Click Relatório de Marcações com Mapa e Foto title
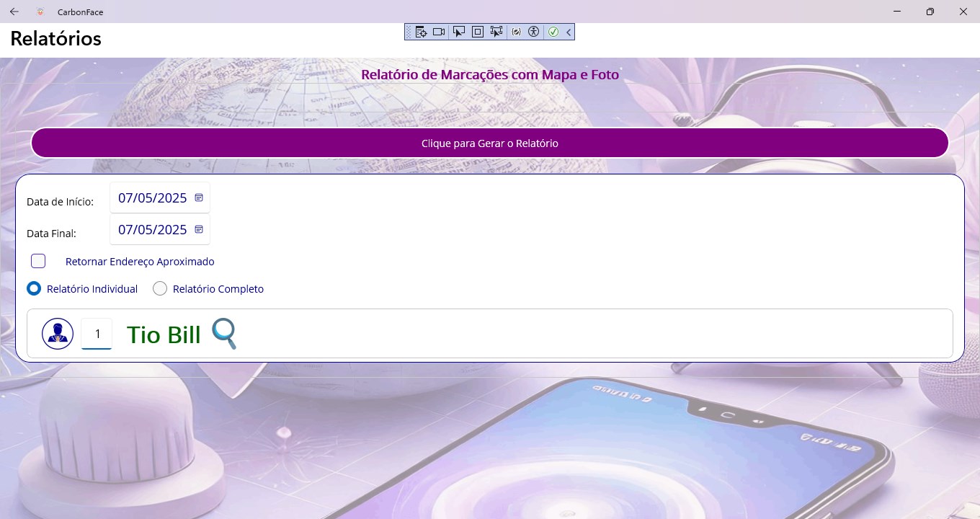Screen dimensions: 980x519 [x=490, y=74]
